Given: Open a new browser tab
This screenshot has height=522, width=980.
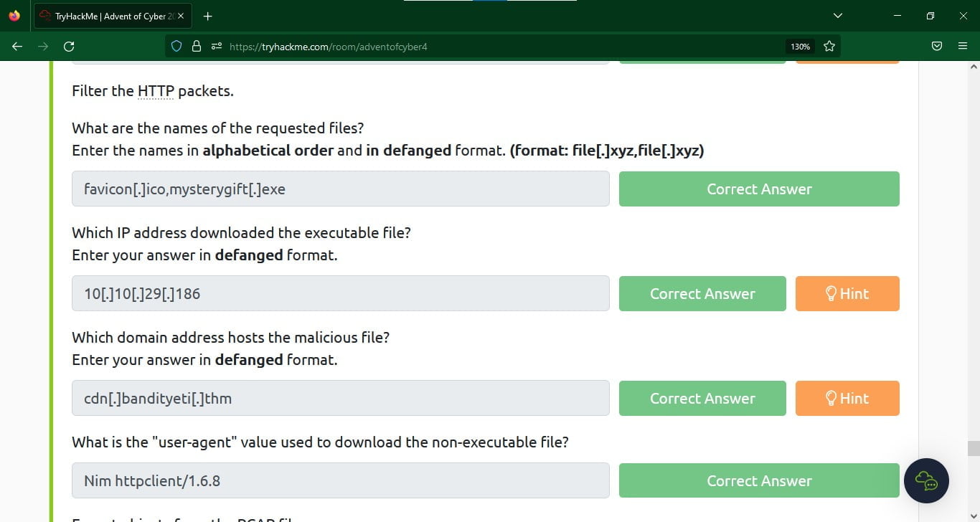Looking at the screenshot, I should coord(207,16).
